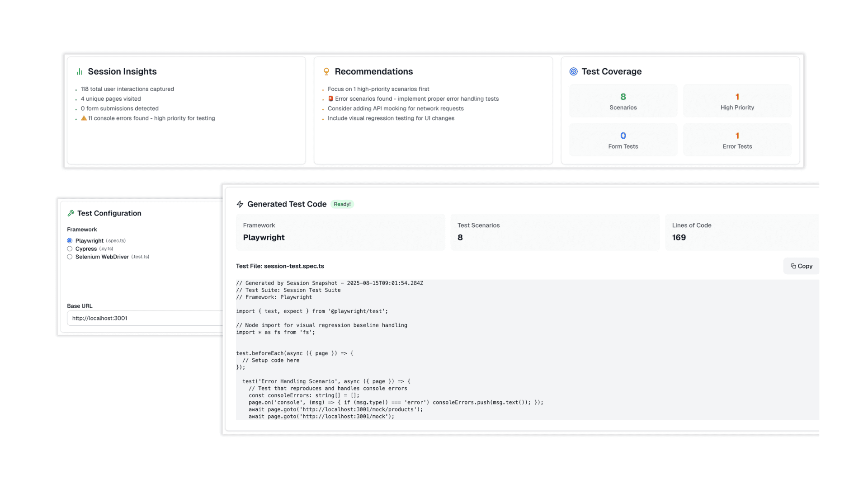Click the Recommendations lightbulb icon
Viewport: 868px width, 488px height.
coord(325,71)
